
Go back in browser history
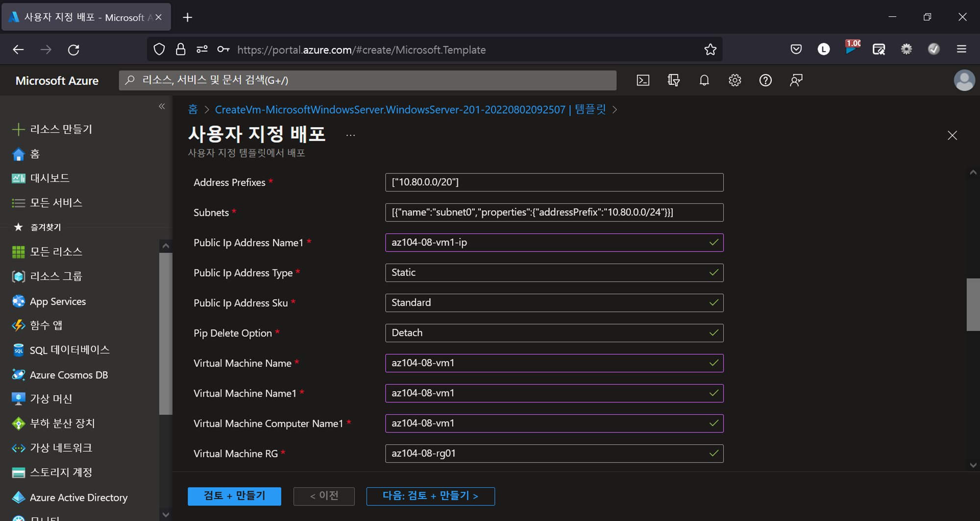pyautogui.click(x=18, y=50)
